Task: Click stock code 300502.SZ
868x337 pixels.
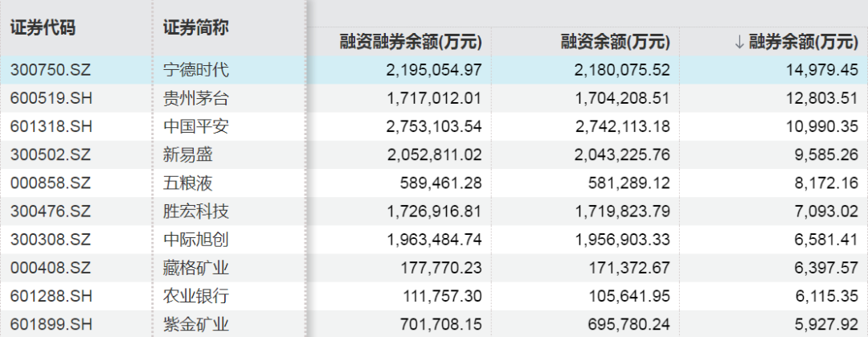Action: pyautogui.click(x=51, y=154)
